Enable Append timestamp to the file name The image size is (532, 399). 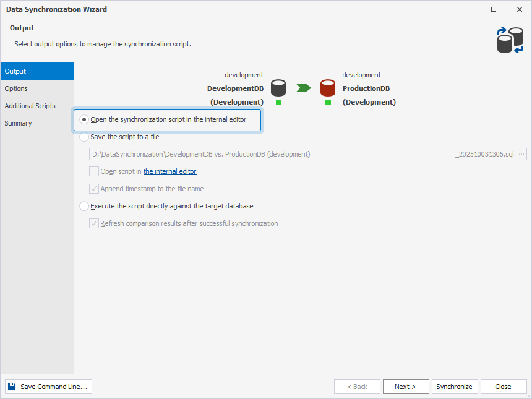(x=94, y=189)
